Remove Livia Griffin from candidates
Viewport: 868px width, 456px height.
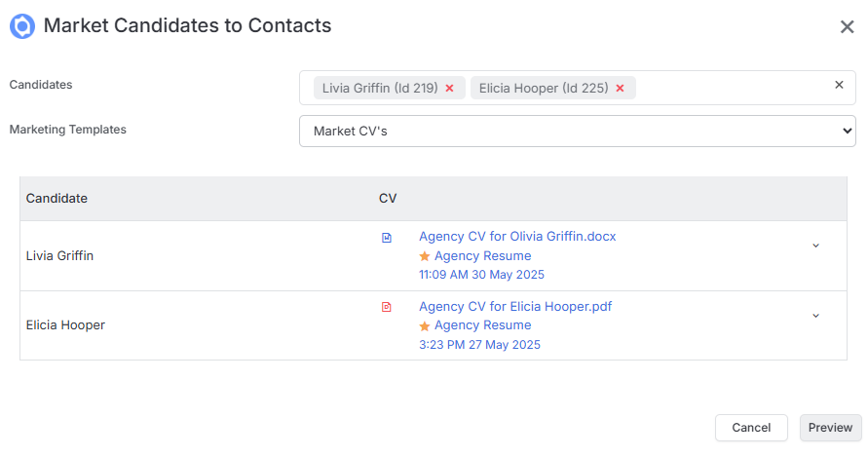(x=449, y=89)
